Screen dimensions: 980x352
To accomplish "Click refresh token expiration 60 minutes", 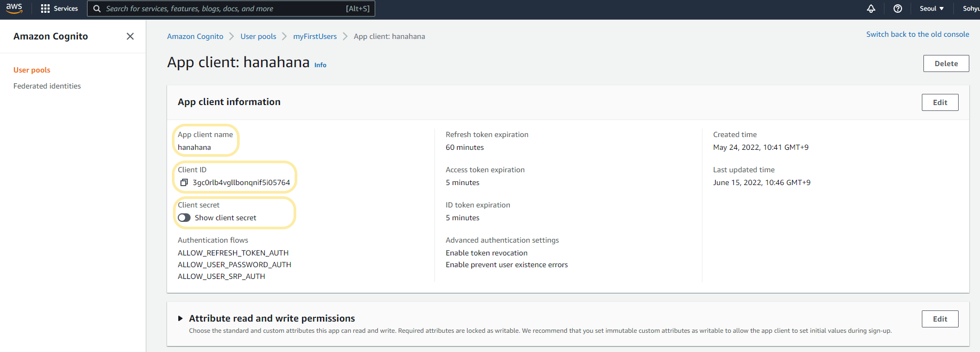I will [465, 147].
